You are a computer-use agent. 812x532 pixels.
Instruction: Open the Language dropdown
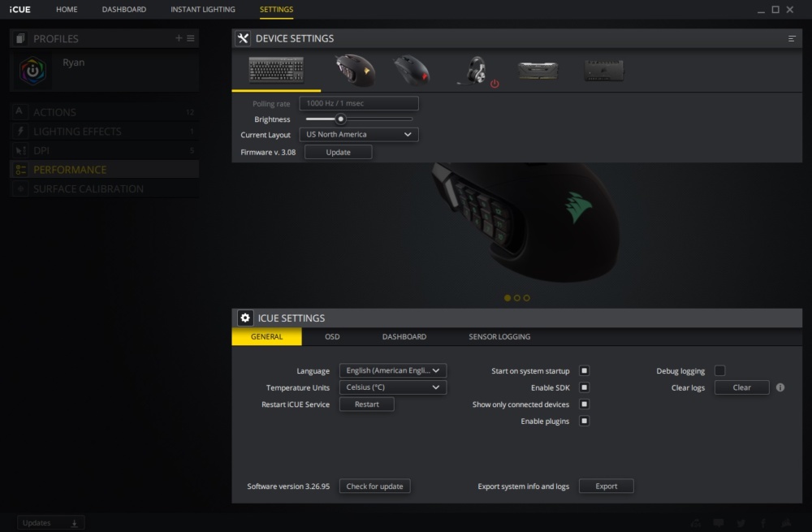[393, 370]
